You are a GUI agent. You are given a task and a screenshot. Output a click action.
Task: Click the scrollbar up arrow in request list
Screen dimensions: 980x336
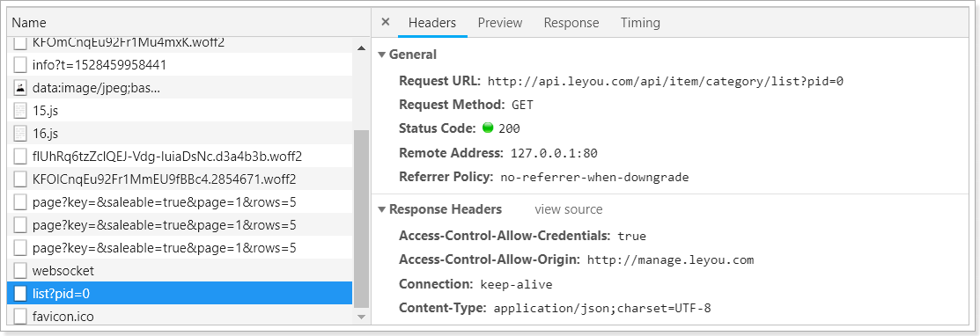pos(361,48)
